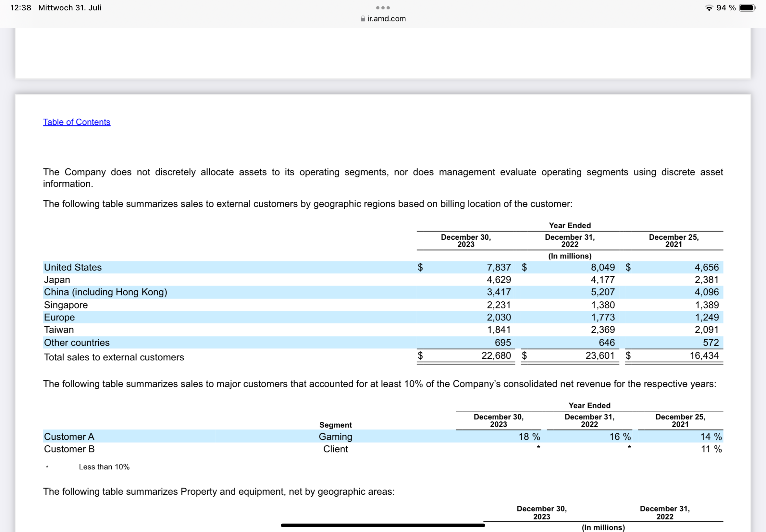Tap the battery indicator icon
766x532 pixels.
coord(747,8)
